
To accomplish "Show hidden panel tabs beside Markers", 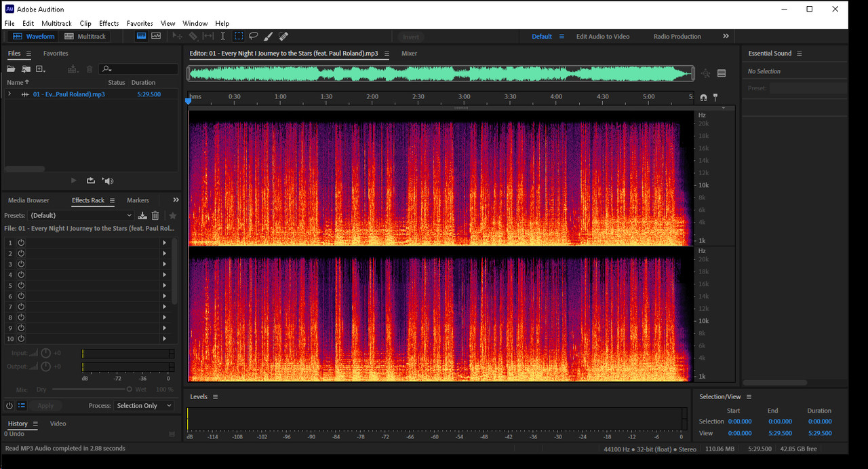I will (176, 200).
